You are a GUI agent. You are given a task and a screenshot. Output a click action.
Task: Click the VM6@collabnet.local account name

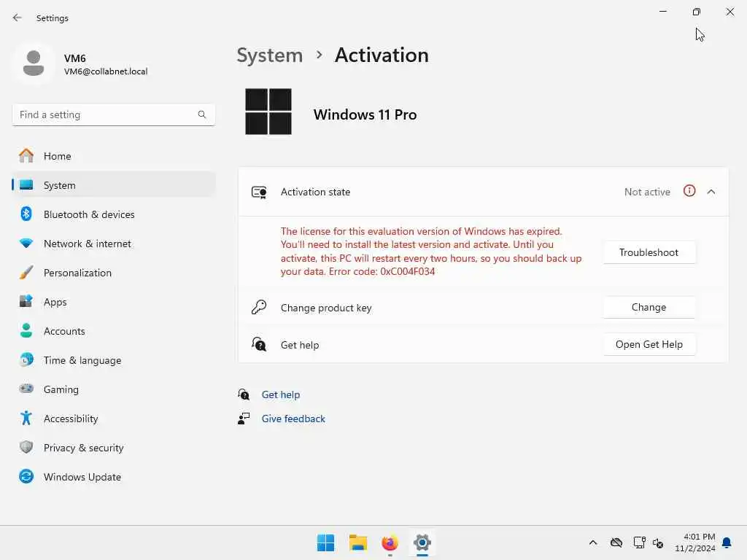106,71
